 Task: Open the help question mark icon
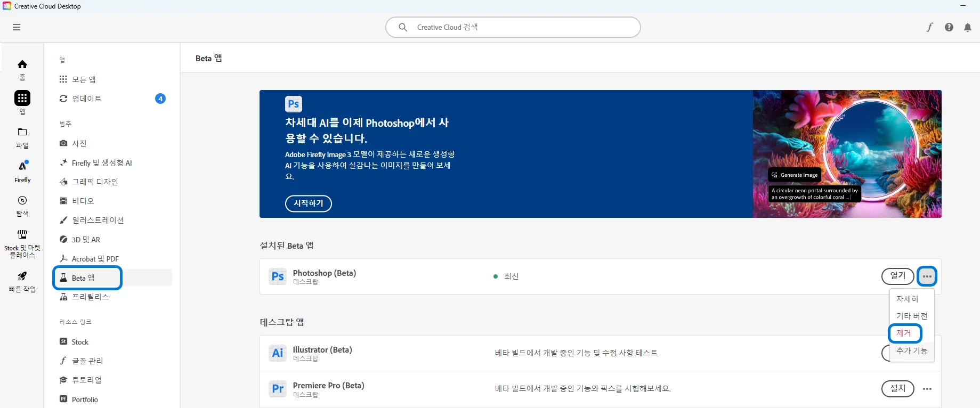pos(949,27)
